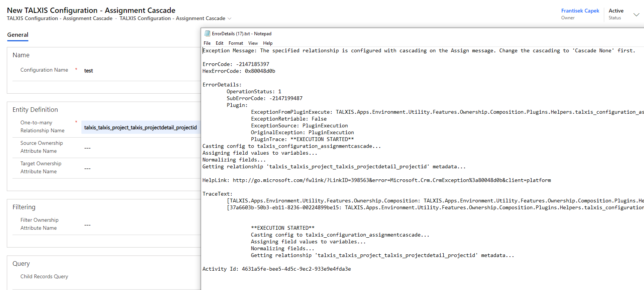Click the TraceText: label in Notepad
This screenshot has height=290, width=644.
tap(218, 194)
